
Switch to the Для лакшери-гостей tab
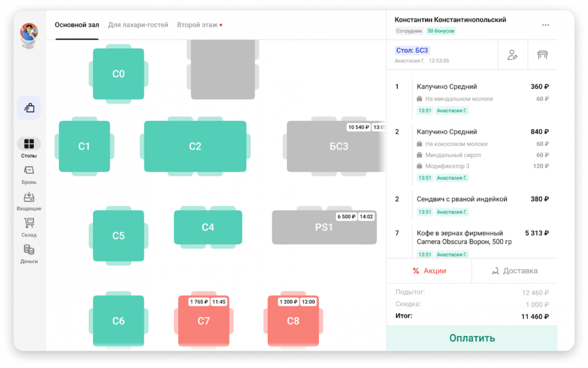pyautogui.click(x=138, y=25)
